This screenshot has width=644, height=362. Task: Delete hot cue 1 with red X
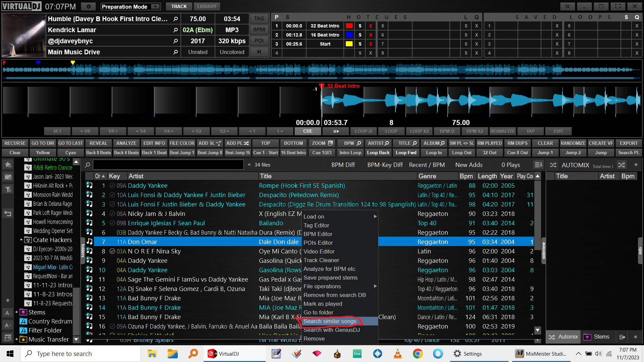[370, 26]
